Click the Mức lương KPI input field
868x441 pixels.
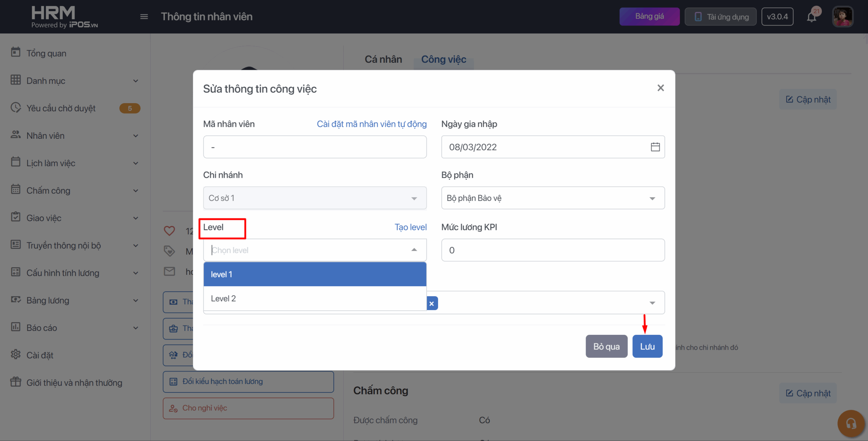tap(553, 250)
